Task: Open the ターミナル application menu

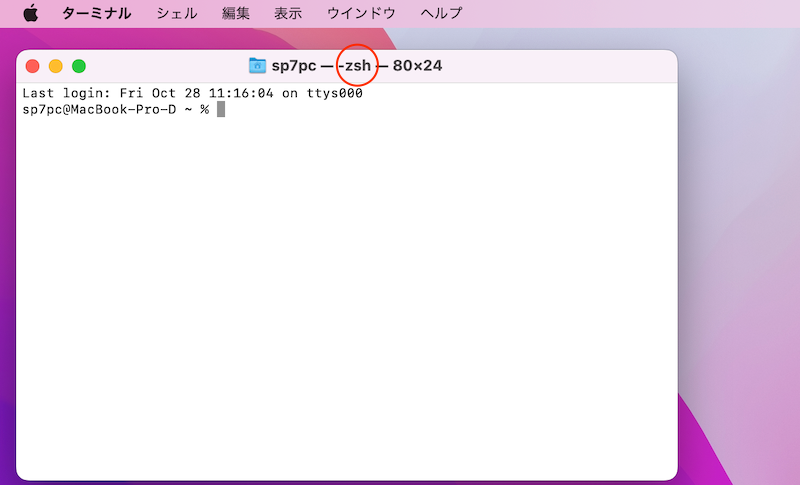Action: click(x=96, y=13)
